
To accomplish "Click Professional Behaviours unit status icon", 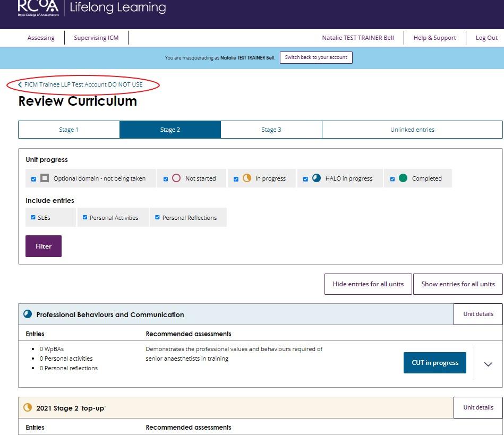I will [x=28, y=314].
